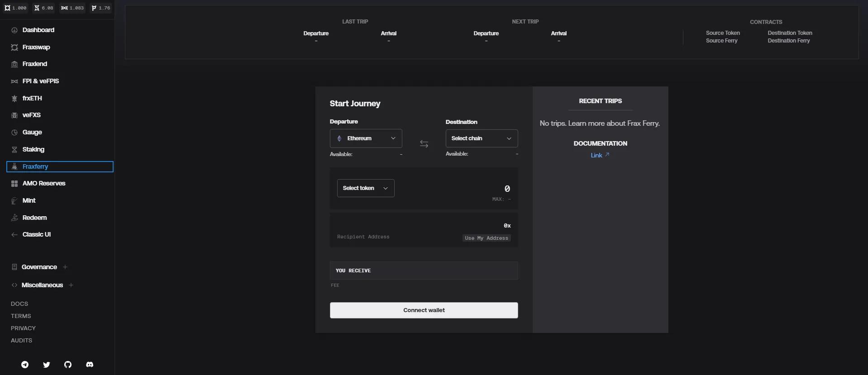Click the Fraxswap sidebar icon
The image size is (868, 375).
click(x=14, y=47)
